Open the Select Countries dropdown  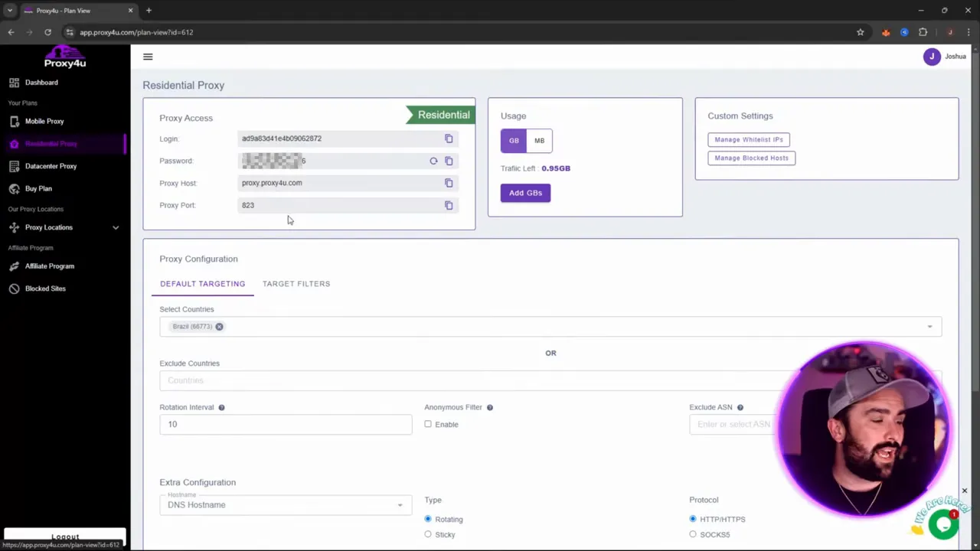929,326
